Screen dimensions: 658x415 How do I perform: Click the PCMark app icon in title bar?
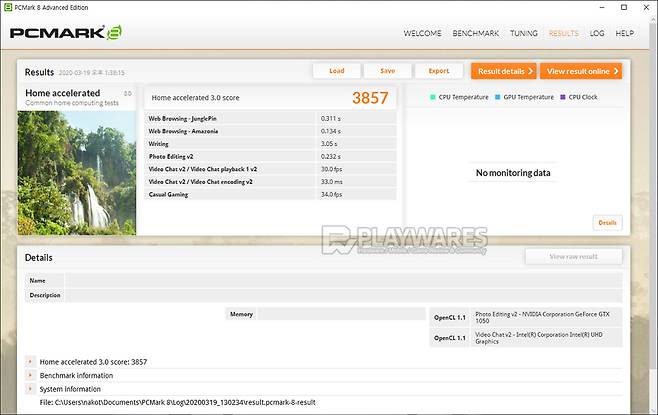pyautogui.click(x=8, y=7)
